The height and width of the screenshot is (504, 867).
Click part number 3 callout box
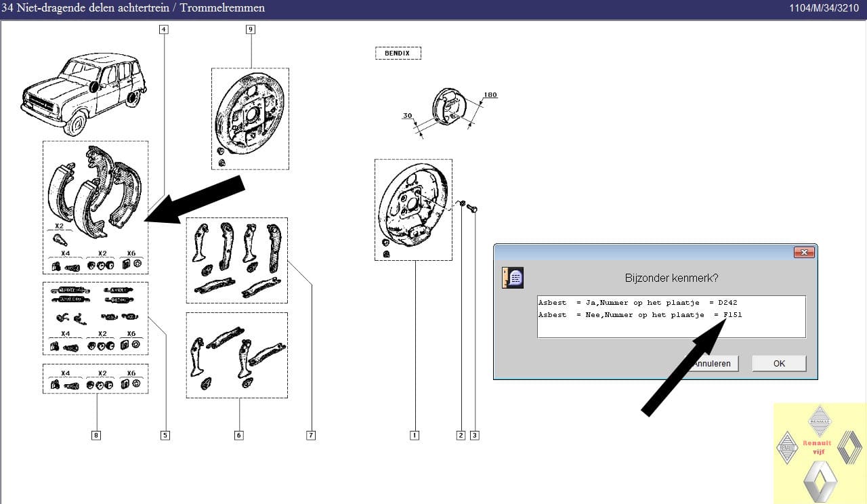(x=474, y=436)
